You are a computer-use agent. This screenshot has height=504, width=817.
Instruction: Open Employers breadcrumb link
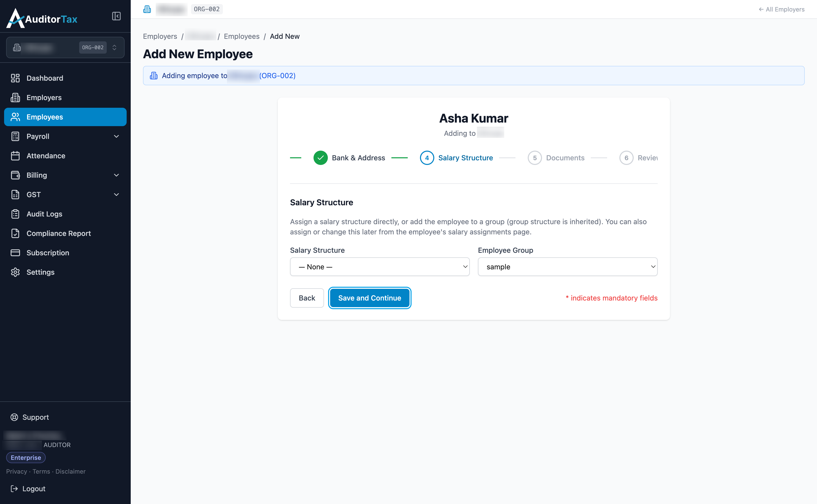(160, 36)
